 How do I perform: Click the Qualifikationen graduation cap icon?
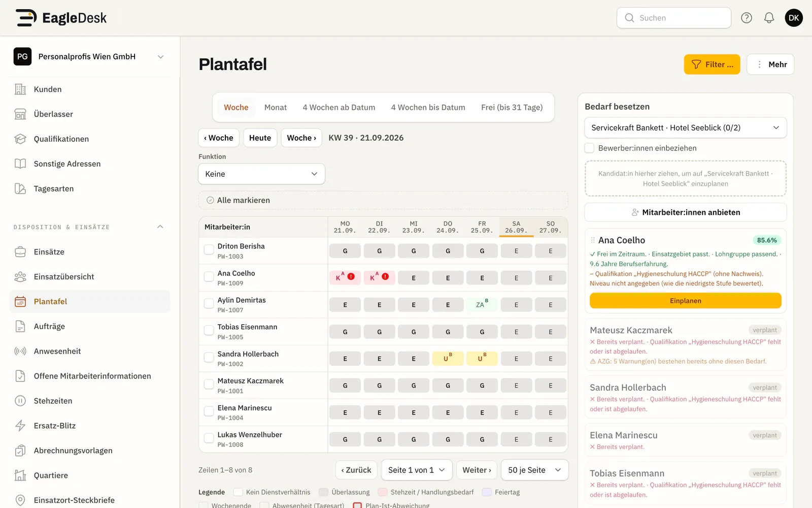tap(20, 139)
